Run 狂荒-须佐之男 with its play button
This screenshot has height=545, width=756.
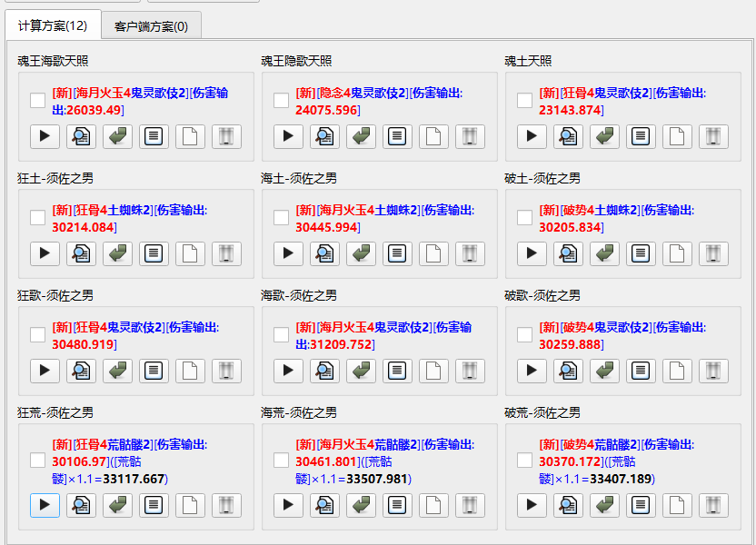click(45, 505)
